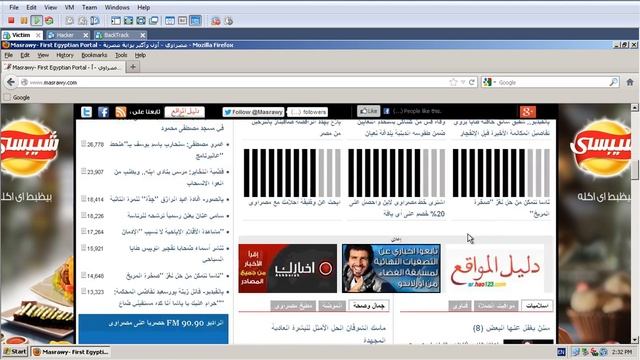Click the red Power Off button in VMware toolbar
Viewport: 640px width, 360px height.
pyautogui.click(x=11, y=20)
